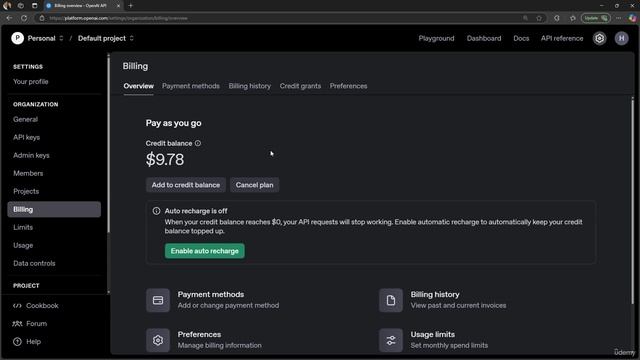The height and width of the screenshot is (360, 640).
Task: Click the sidebar scrollbar
Action: click(x=108, y=144)
